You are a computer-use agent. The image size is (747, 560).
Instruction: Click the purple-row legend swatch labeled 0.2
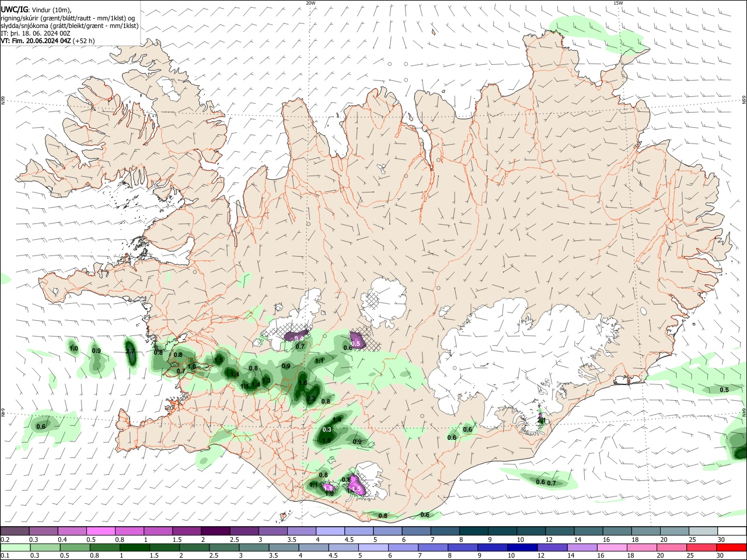15,531
